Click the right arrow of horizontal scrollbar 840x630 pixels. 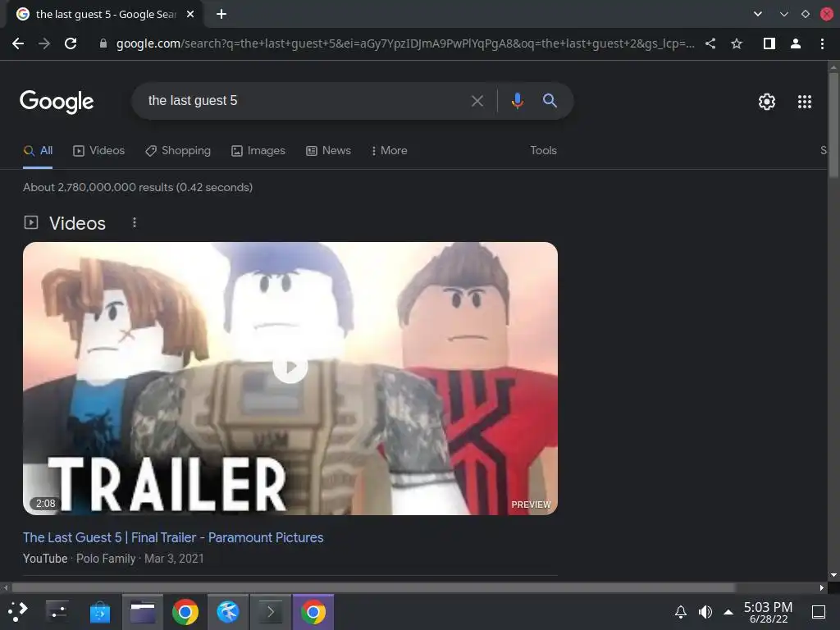pos(822,587)
